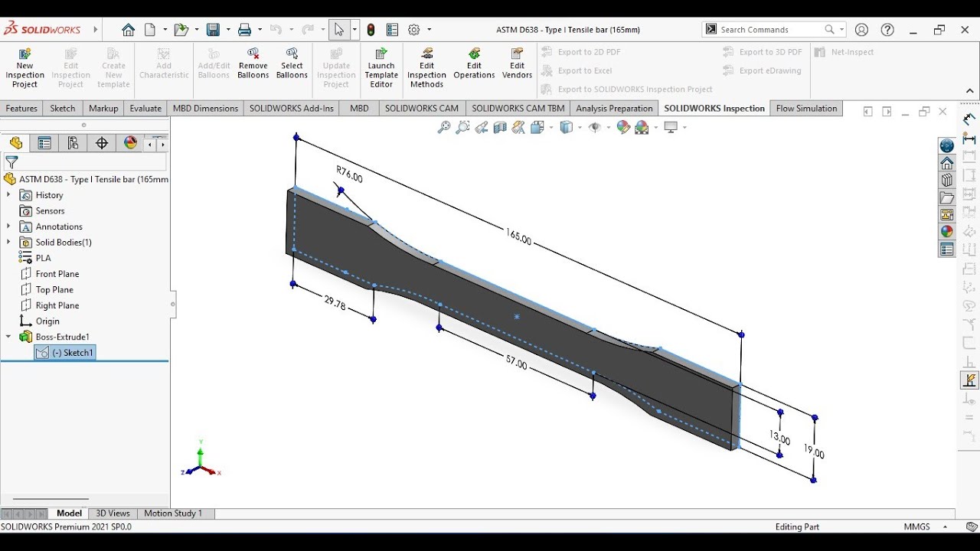Image resolution: width=980 pixels, height=551 pixels.
Task: Select (-) Sketch1 in feature tree
Action: click(65, 353)
